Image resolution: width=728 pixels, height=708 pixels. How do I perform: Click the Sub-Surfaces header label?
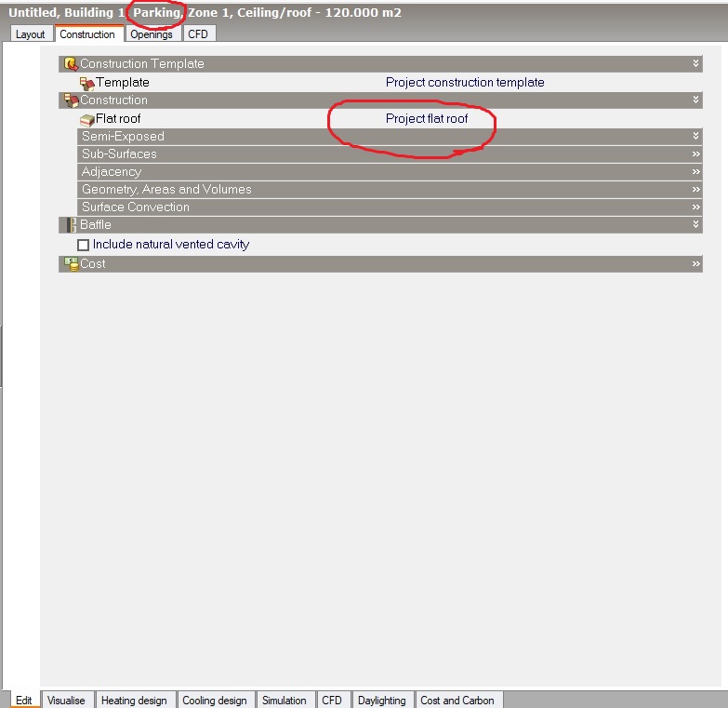(119, 154)
